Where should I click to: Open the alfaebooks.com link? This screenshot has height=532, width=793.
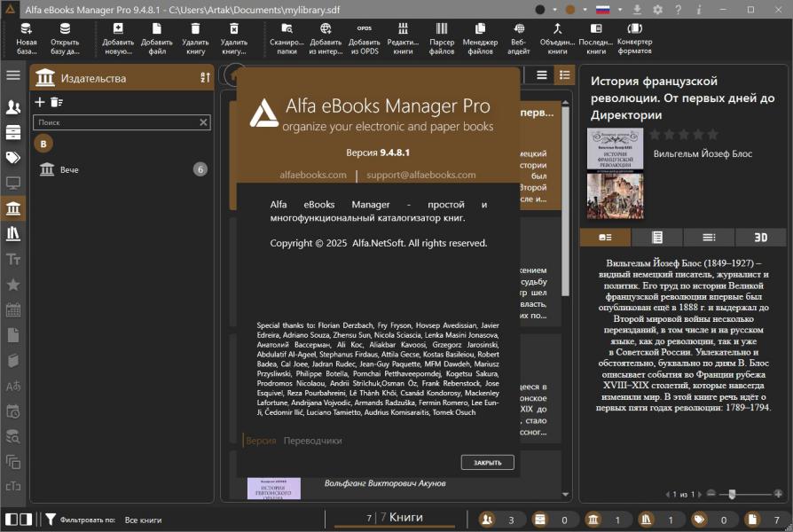click(313, 175)
